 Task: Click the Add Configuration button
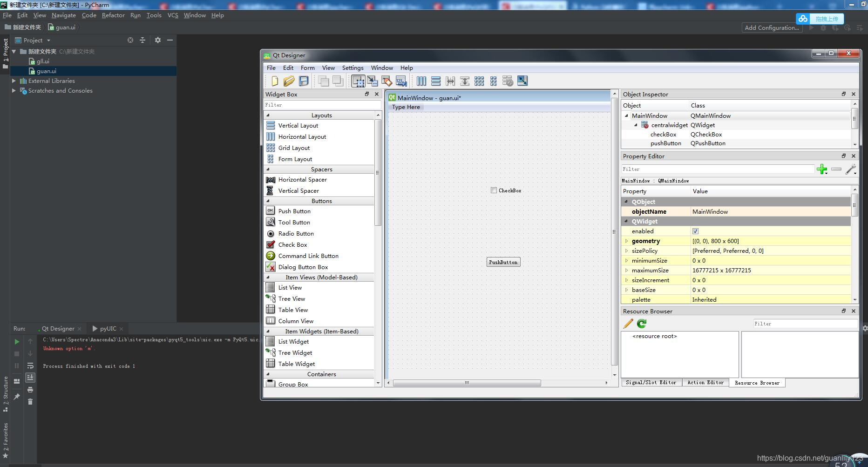[772, 28]
